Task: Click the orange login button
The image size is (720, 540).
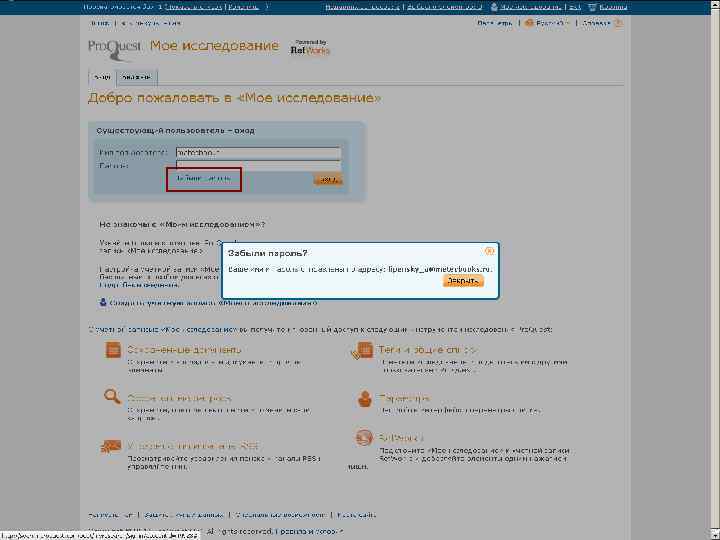Action: pyautogui.click(x=328, y=180)
